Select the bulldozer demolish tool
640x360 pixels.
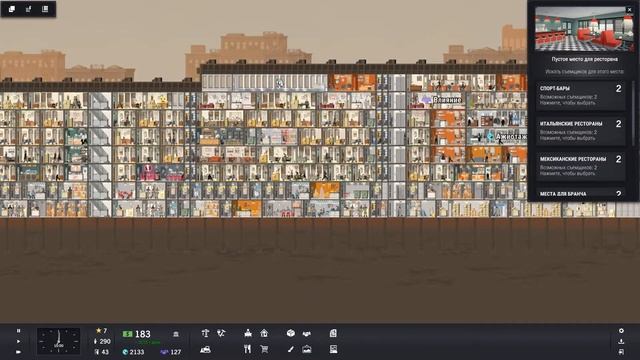(x=205, y=349)
